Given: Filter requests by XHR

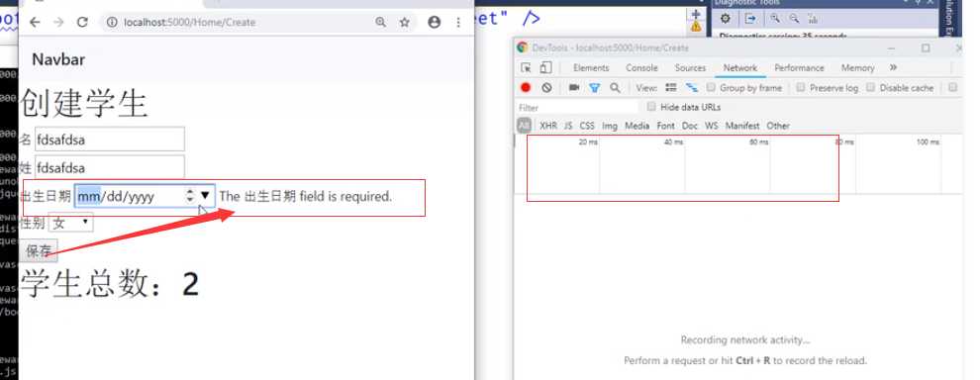Looking at the screenshot, I should (548, 126).
